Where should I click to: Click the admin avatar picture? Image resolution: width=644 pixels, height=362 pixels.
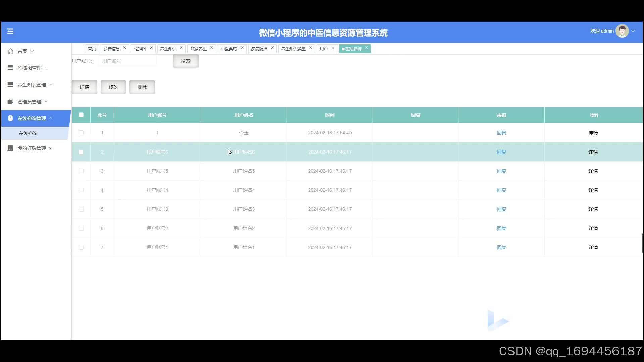coord(622,31)
